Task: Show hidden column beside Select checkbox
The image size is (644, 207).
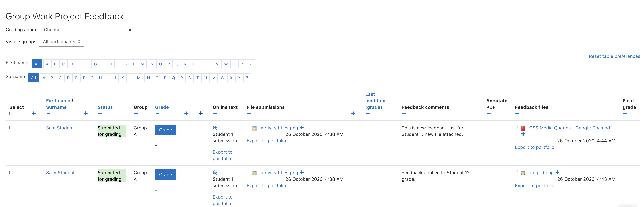Action: [34, 114]
